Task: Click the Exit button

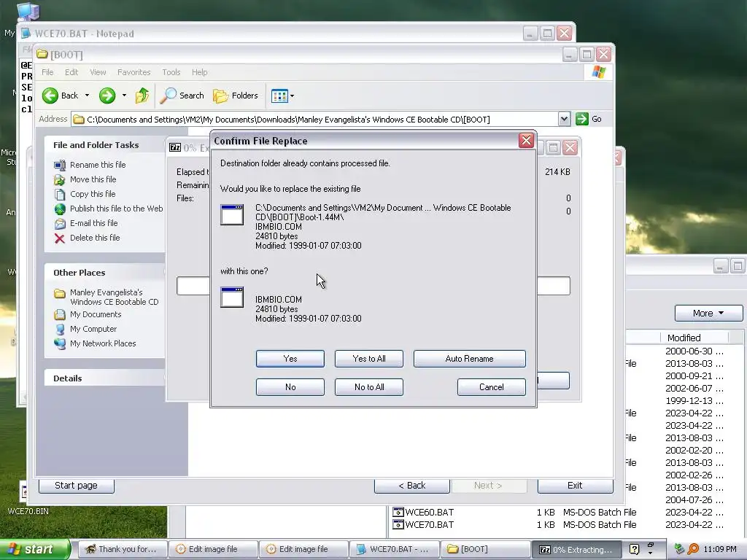Action: 575,485
